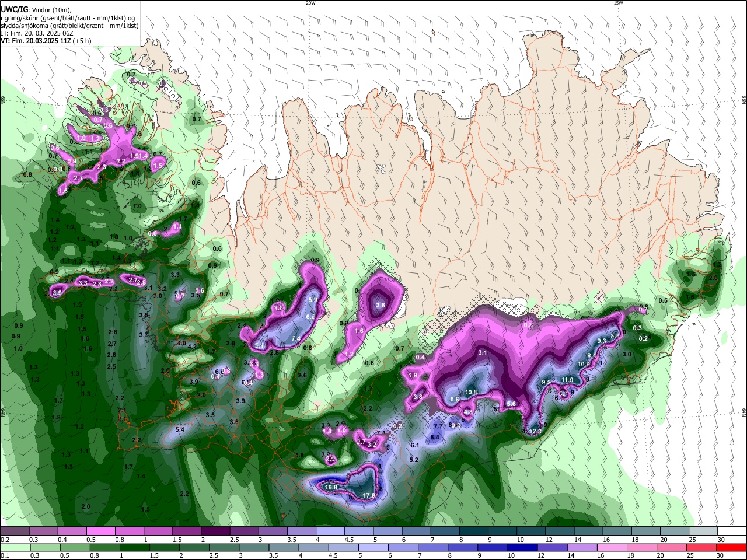Click the 20W longitude label at top
This screenshot has width=747, height=560.
coord(310,3)
